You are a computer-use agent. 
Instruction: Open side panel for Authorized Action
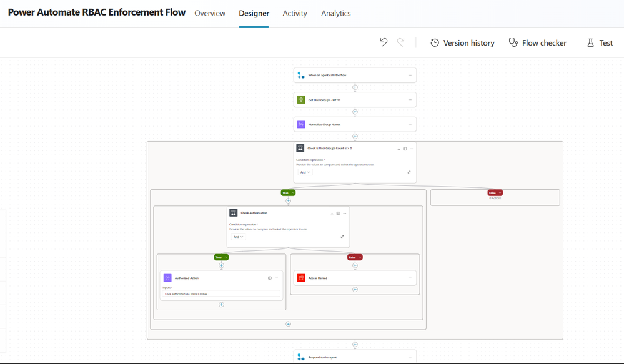270,278
